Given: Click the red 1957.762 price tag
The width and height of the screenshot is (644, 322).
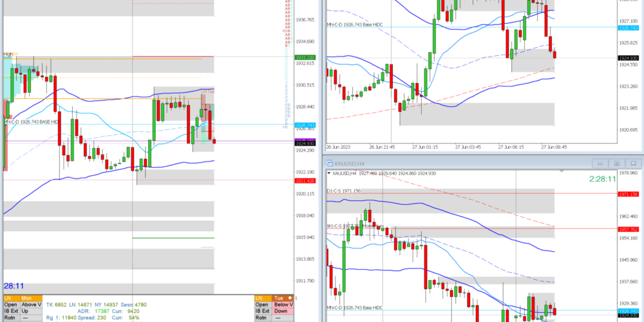Looking at the screenshot, I should point(629,229).
